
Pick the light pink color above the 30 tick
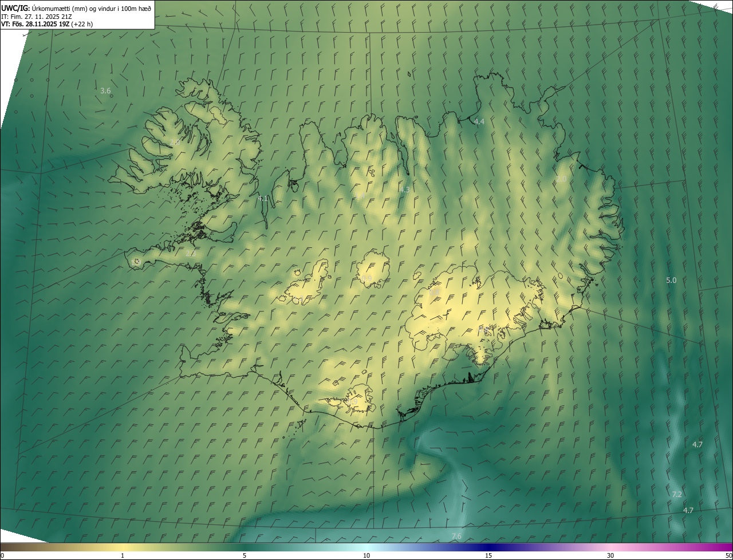coord(610,547)
